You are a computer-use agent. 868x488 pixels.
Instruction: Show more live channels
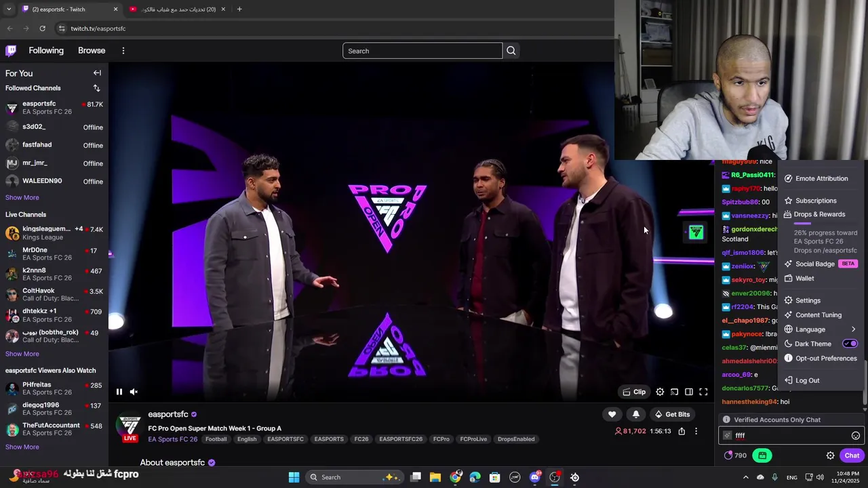tap(22, 354)
